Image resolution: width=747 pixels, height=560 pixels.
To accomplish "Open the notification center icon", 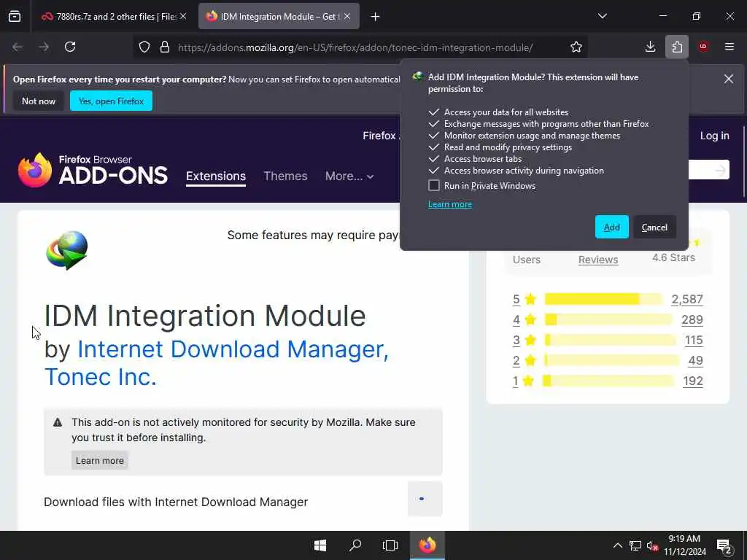I will 724,545.
